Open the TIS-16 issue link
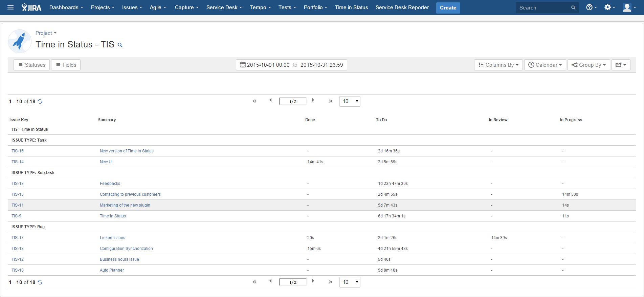 click(18, 151)
